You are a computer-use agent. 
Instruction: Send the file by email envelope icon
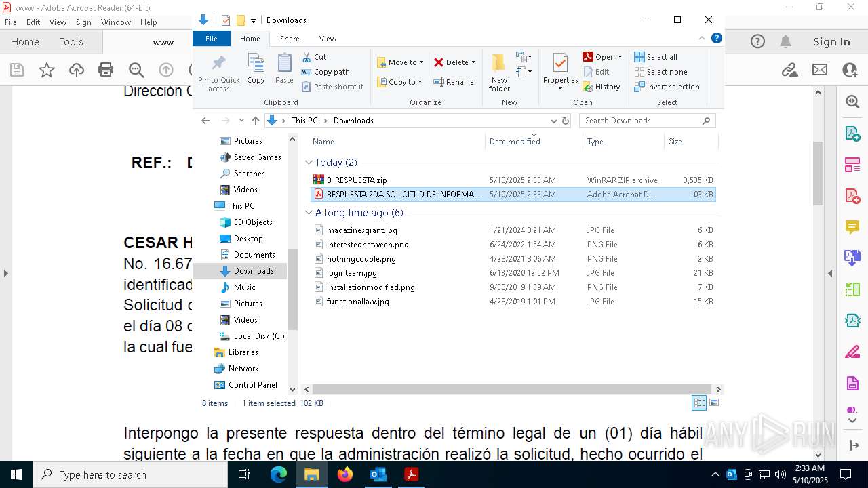[820, 69]
